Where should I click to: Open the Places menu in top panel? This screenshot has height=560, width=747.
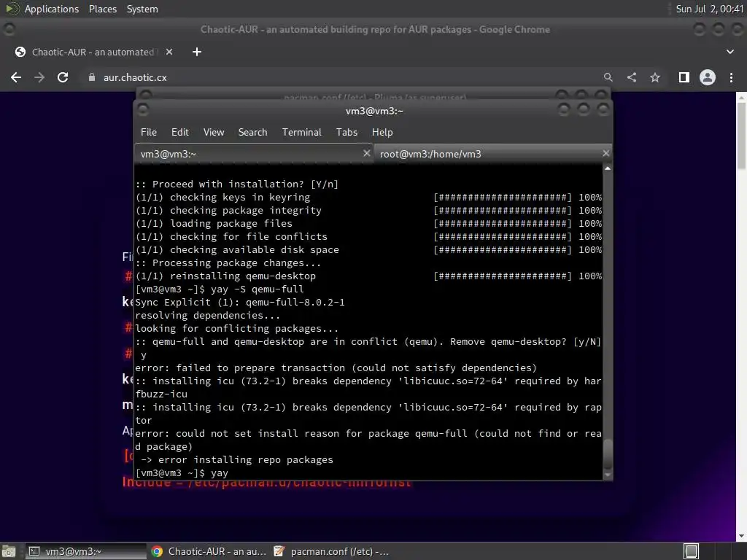tap(102, 9)
